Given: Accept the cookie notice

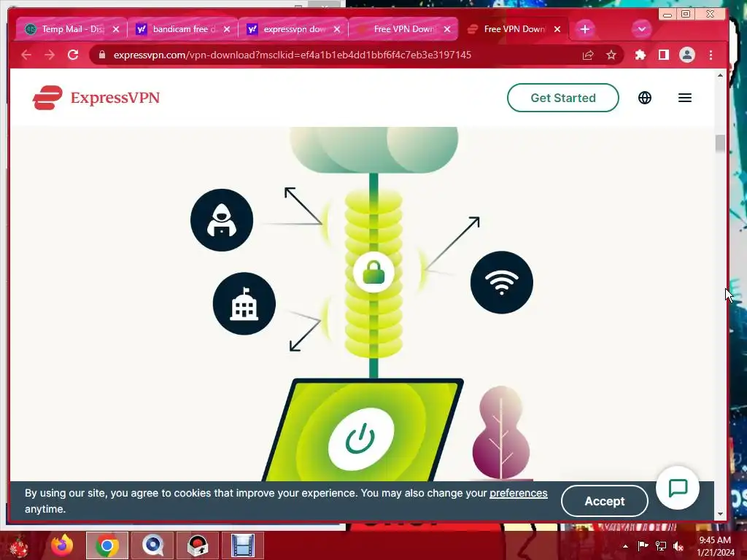Looking at the screenshot, I should pos(604,501).
